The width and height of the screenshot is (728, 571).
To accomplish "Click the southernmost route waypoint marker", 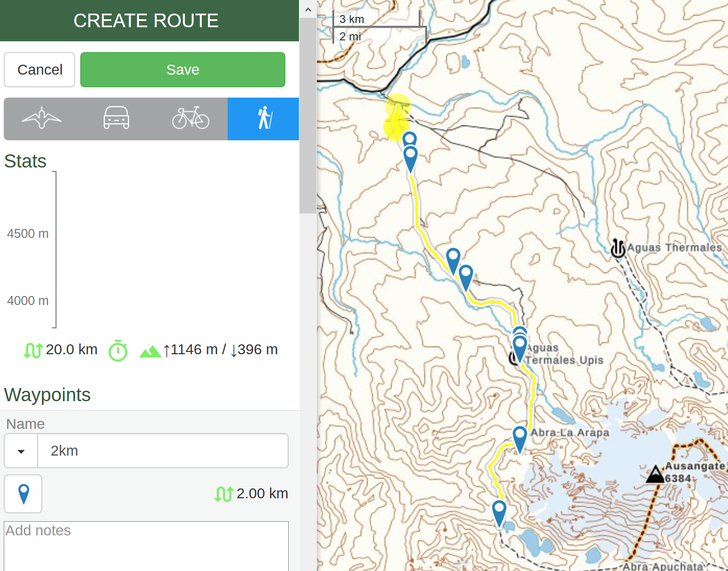I will pyautogui.click(x=499, y=510).
